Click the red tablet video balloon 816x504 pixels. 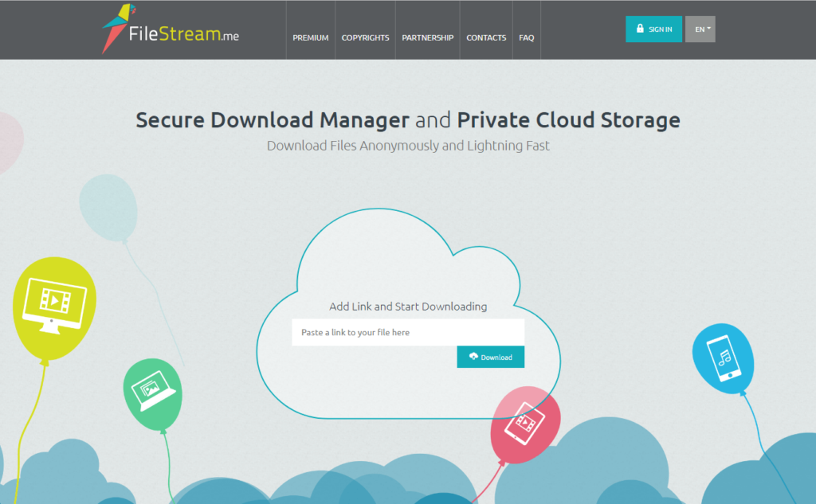coord(525,424)
